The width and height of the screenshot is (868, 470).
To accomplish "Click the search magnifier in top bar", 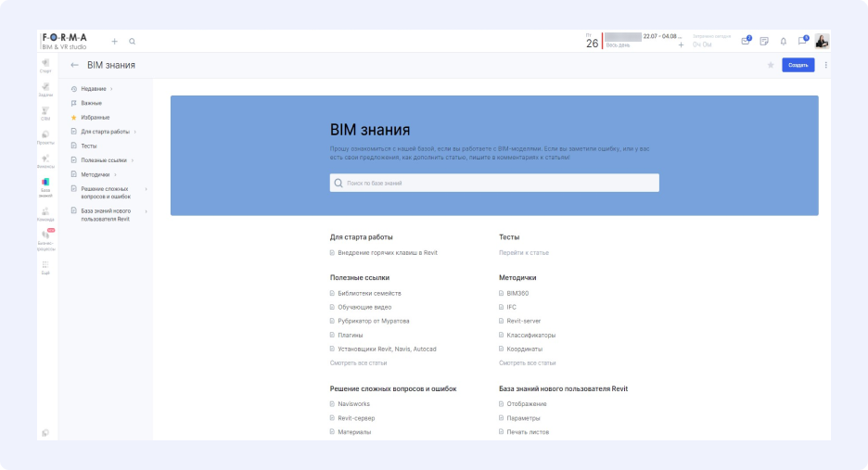I will pos(133,42).
